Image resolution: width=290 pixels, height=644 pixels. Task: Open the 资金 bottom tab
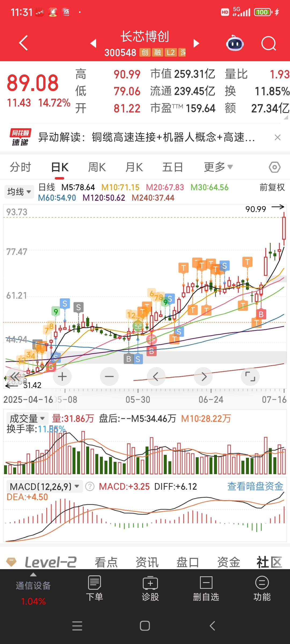pos(229,562)
